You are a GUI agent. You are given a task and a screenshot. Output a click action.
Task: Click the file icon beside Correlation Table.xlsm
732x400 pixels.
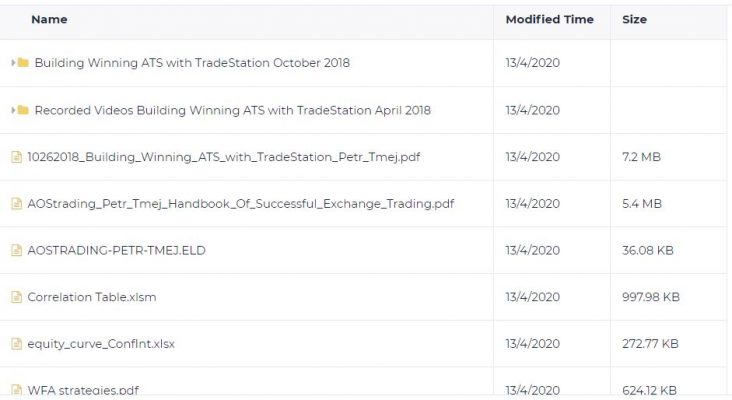(x=16, y=297)
